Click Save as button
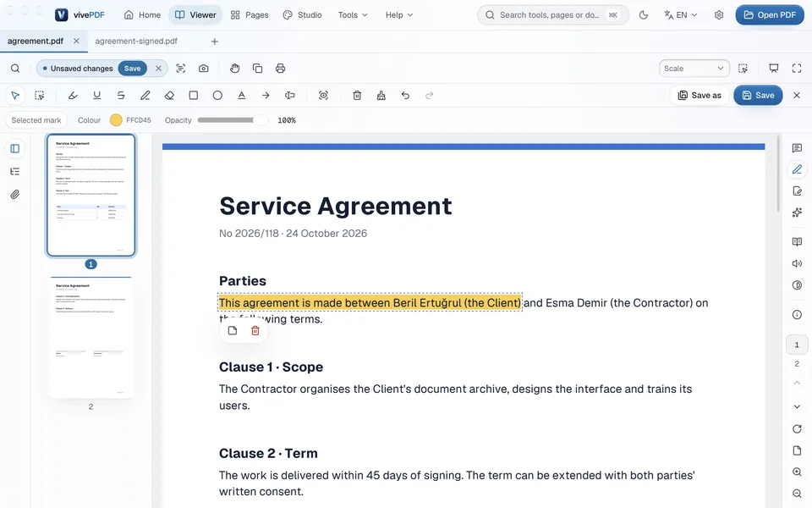 [x=700, y=96]
